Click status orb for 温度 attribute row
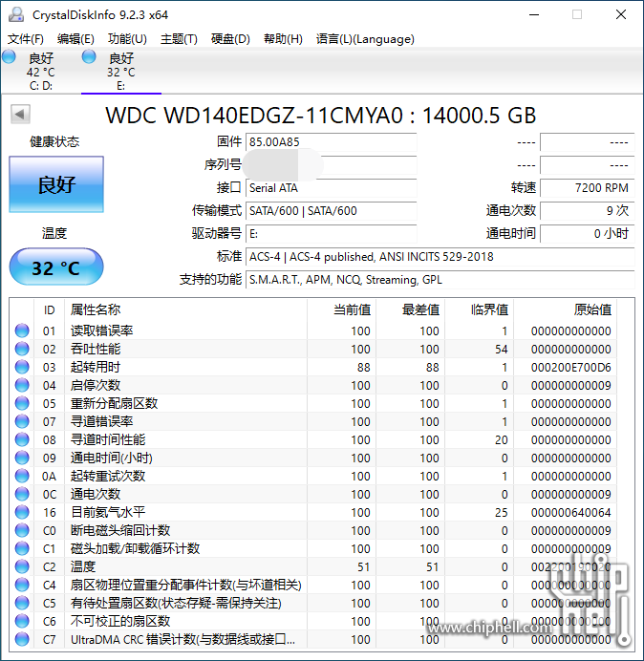 (22, 566)
